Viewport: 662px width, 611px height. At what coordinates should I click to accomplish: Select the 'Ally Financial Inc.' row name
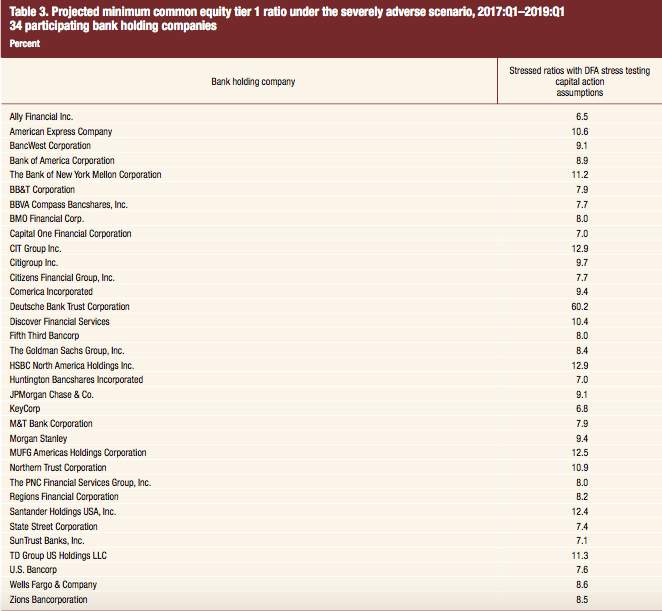pyautogui.click(x=41, y=117)
